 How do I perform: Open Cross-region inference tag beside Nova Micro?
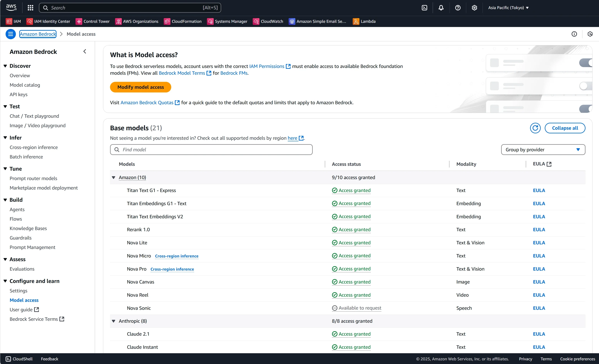click(177, 256)
